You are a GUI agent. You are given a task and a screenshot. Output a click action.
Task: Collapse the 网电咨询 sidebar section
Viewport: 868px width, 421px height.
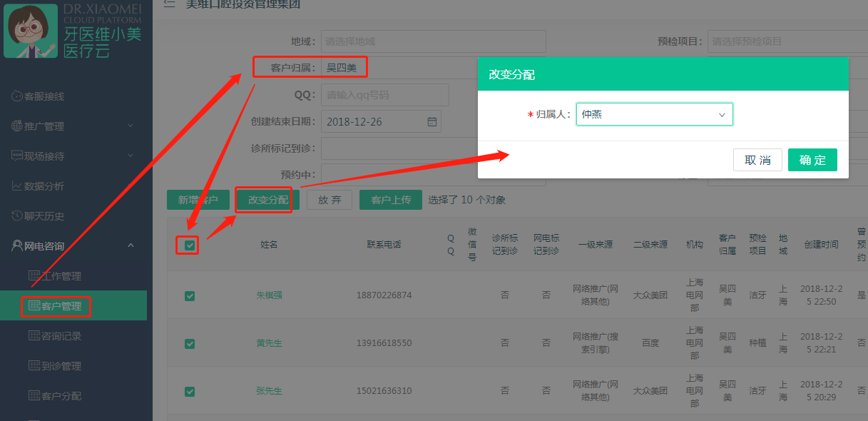point(131,246)
